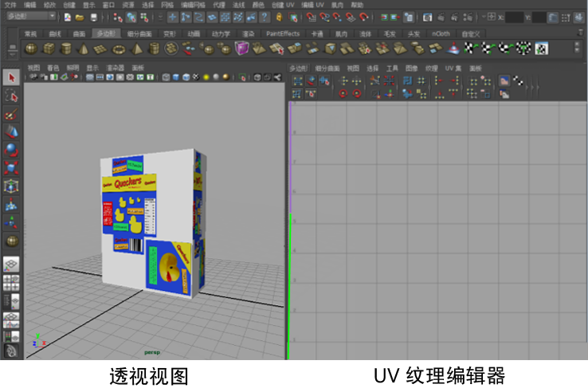Image resolution: width=588 pixels, height=392 pixels.
Task: Click the open scene folder icon
Action: [x=80, y=17]
